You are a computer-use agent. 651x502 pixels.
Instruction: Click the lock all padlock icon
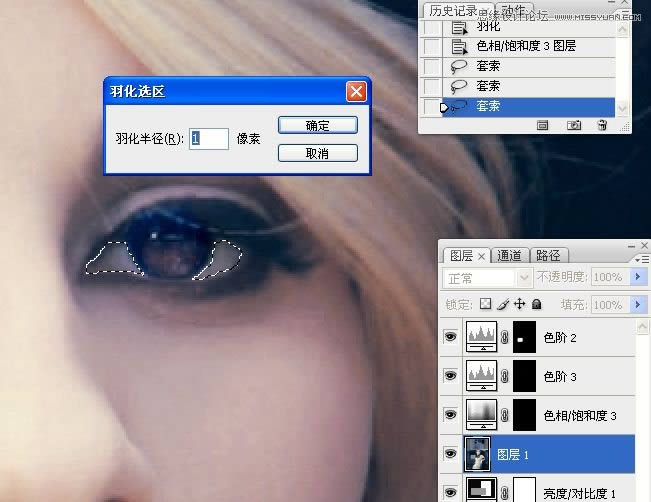click(x=536, y=304)
